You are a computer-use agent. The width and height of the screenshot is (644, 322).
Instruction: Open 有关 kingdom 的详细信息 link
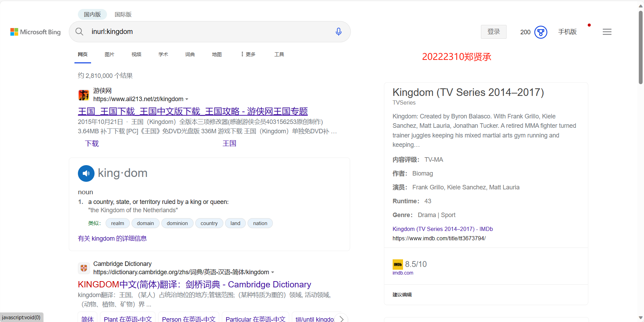click(112, 239)
